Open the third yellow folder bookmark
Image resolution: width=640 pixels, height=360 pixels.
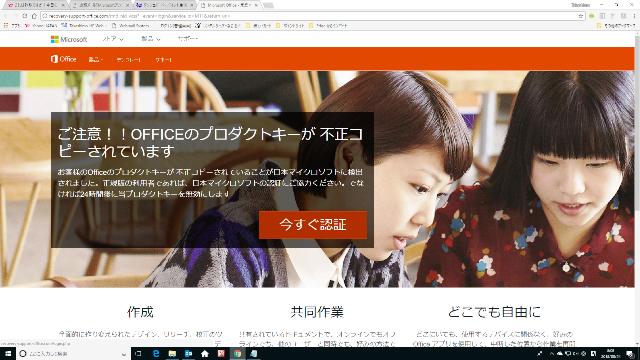(329, 26)
